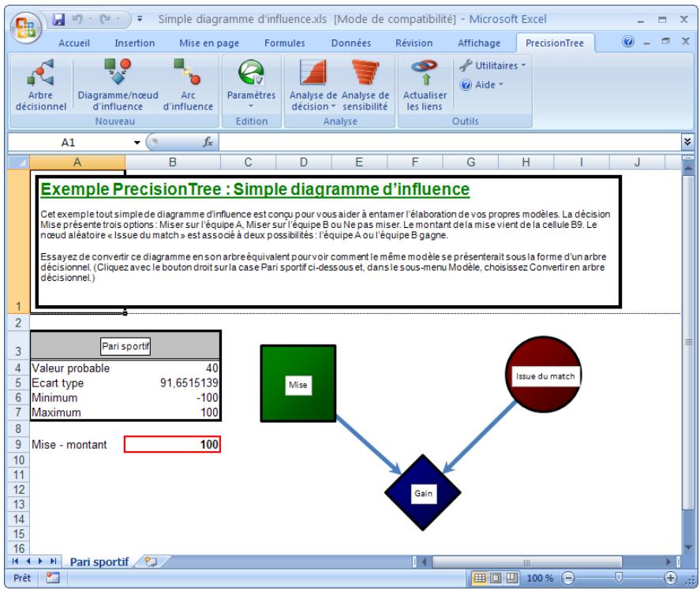
Task: Redo the last action
Action: click(x=106, y=19)
